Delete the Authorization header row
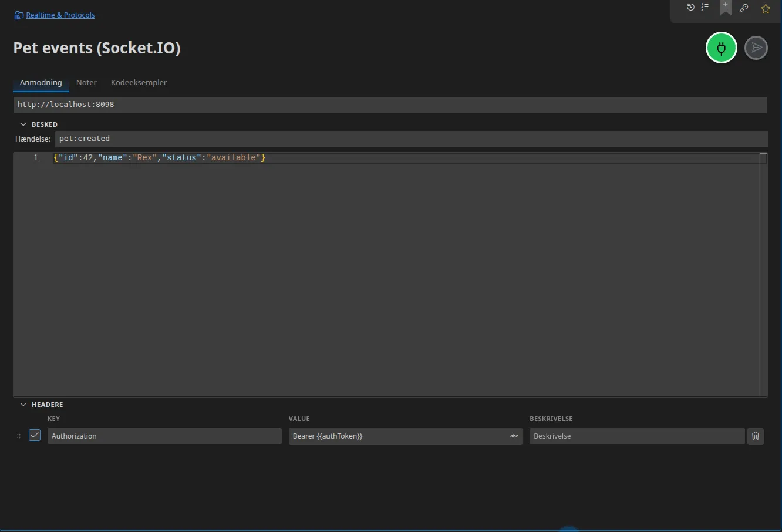Screen dimensions: 782x532 coord(756,436)
